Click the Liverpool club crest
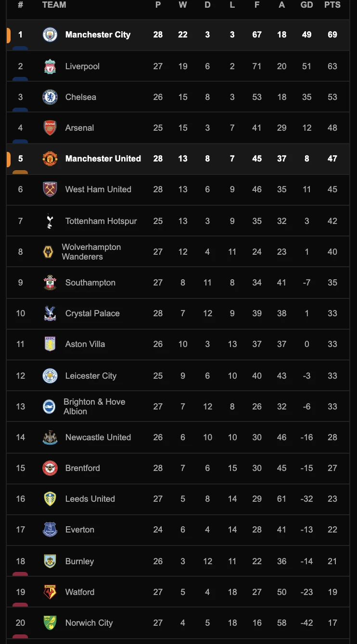 tap(50, 66)
